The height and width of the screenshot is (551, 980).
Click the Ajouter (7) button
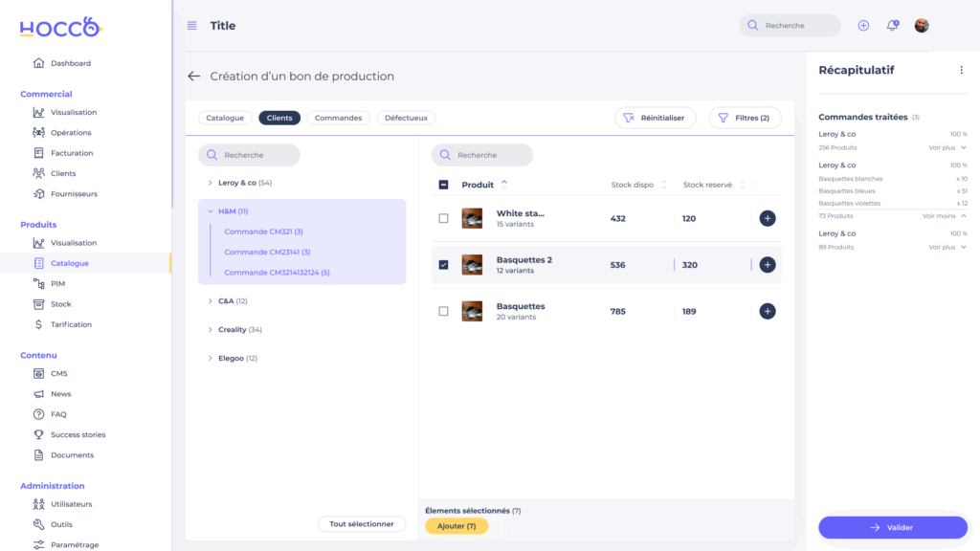(x=457, y=526)
